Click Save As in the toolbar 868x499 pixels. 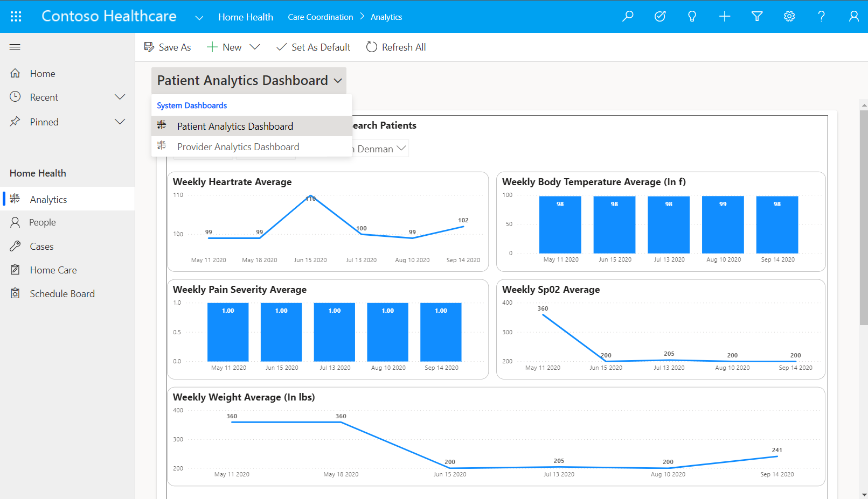168,47
